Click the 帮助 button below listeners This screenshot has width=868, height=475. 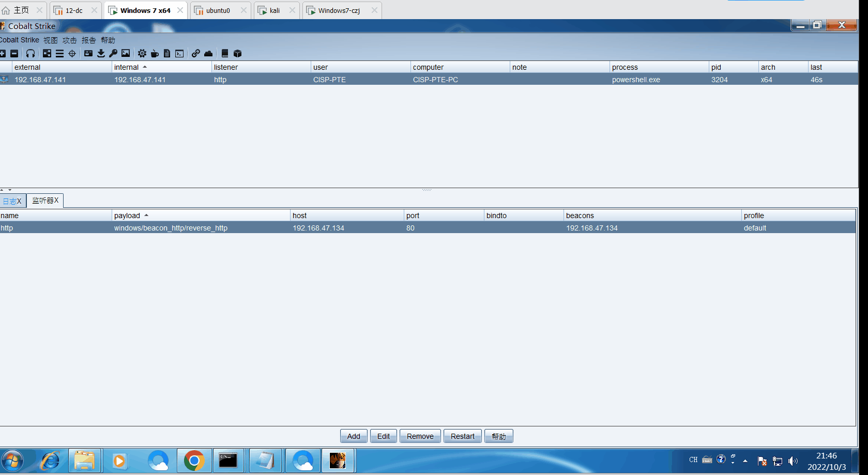click(x=499, y=436)
